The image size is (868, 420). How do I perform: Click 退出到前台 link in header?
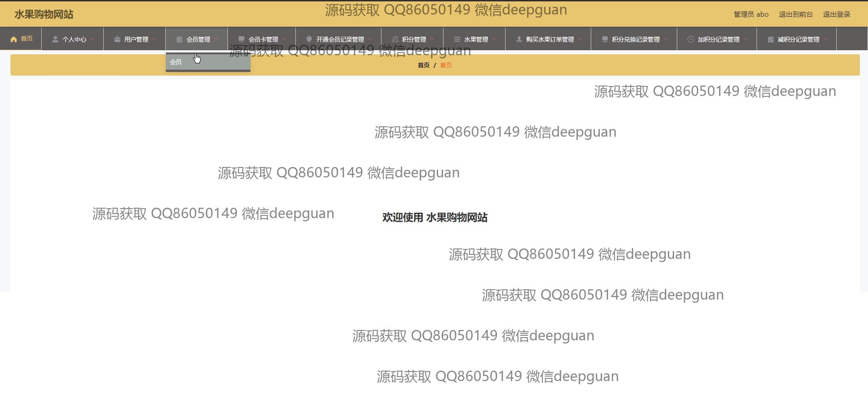(x=796, y=14)
